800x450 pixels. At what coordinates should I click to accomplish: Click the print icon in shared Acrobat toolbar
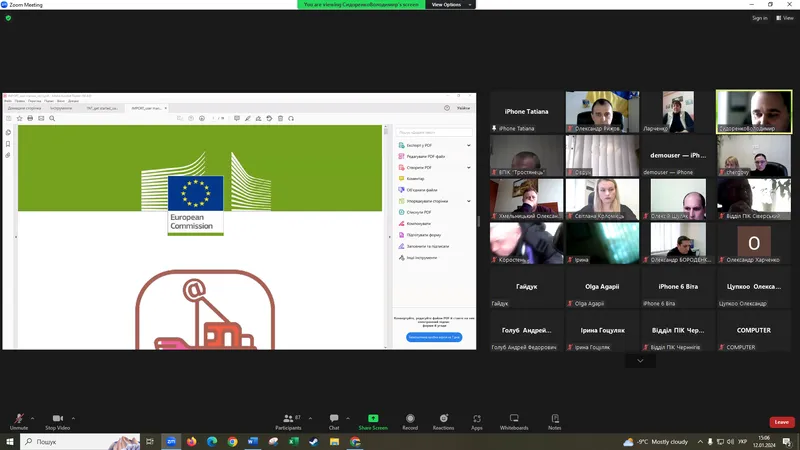[x=30, y=118]
